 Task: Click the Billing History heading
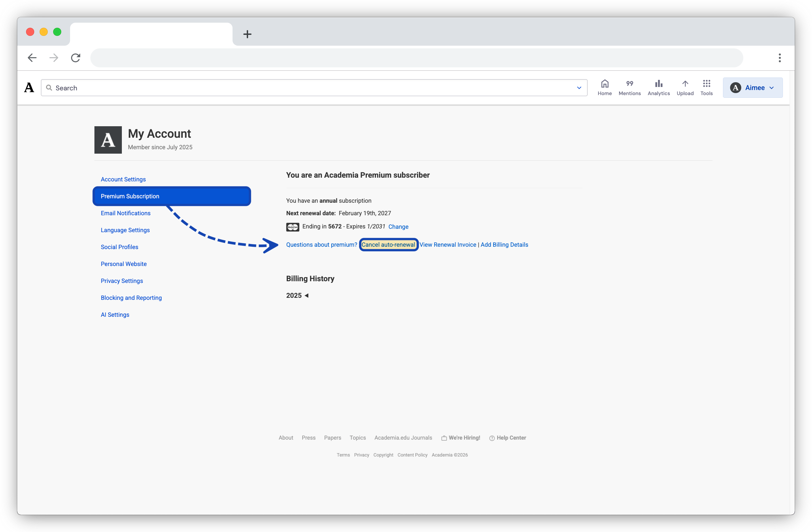tap(310, 279)
